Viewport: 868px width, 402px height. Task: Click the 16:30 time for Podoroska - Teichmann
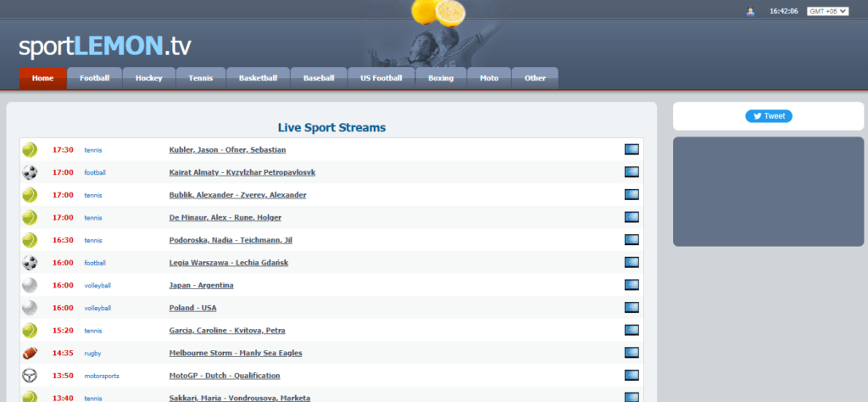63,240
